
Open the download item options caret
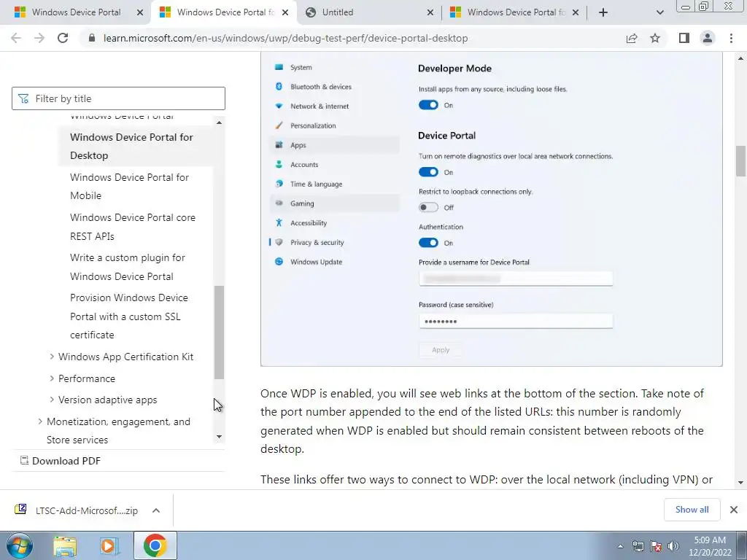click(156, 510)
